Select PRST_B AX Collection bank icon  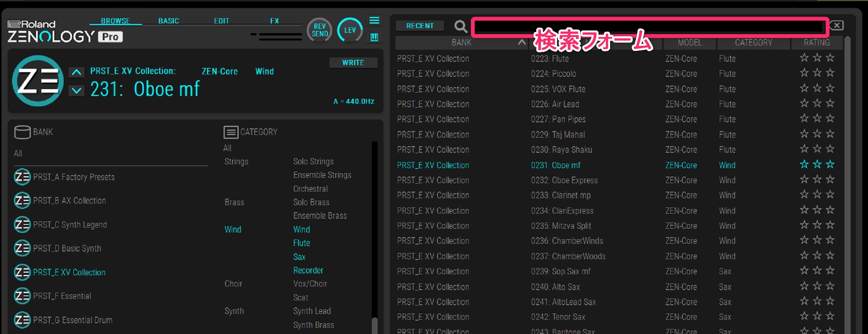point(22,201)
